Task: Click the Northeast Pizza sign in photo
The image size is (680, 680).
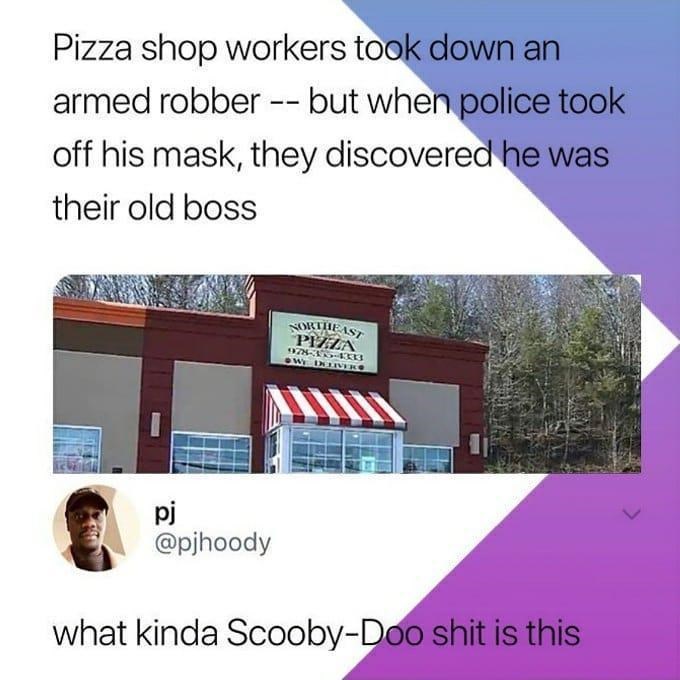Action: click(x=324, y=342)
